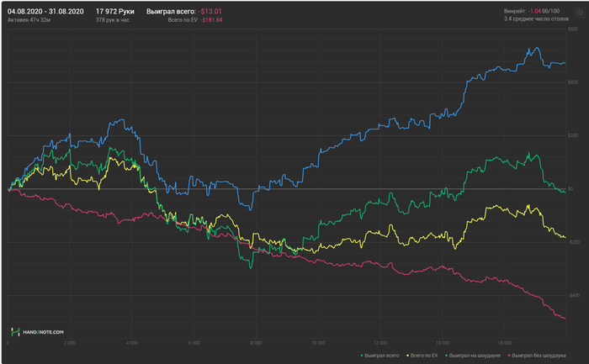Click '3.4 среднее число столов' text
The image size is (589, 364).
pos(536,18)
